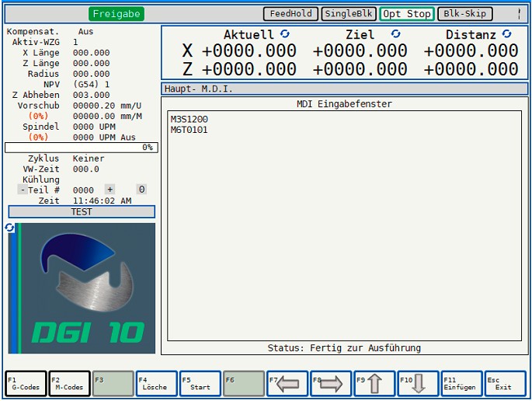Click the Aktuell X position value
The image size is (532, 401).
point(249,51)
